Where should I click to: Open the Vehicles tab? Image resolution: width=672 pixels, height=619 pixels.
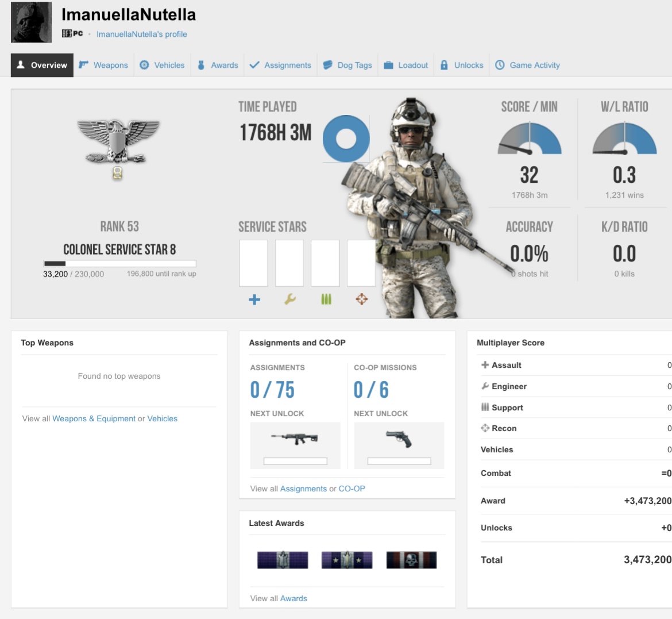(x=162, y=65)
